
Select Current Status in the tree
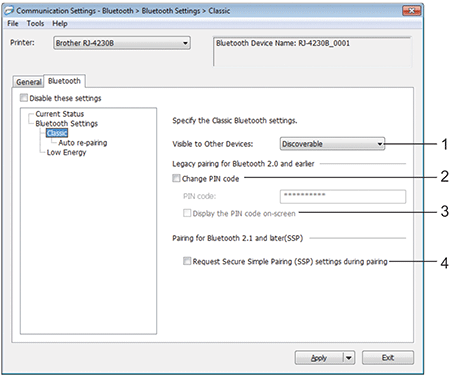click(60, 114)
